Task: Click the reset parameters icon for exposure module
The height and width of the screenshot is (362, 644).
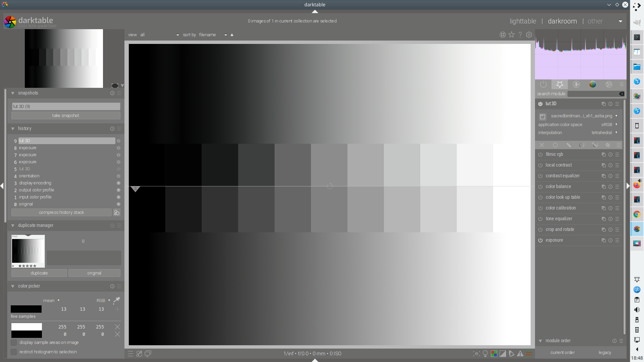Action: tap(610, 240)
